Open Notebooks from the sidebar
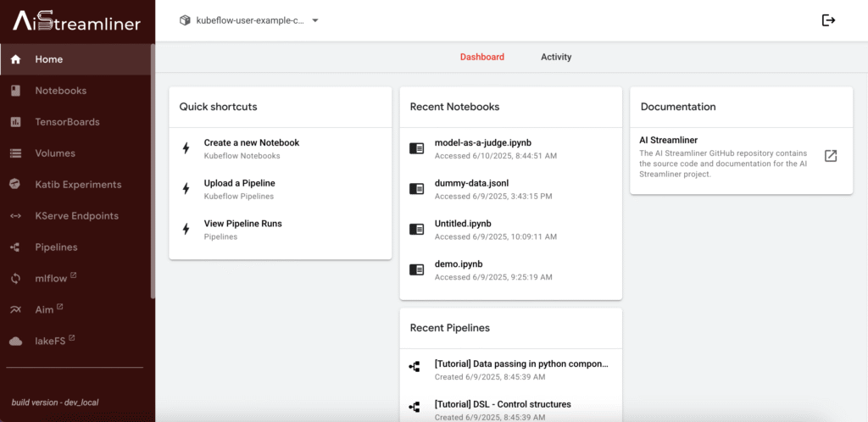Viewport: 868px width, 422px height. [75, 90]
